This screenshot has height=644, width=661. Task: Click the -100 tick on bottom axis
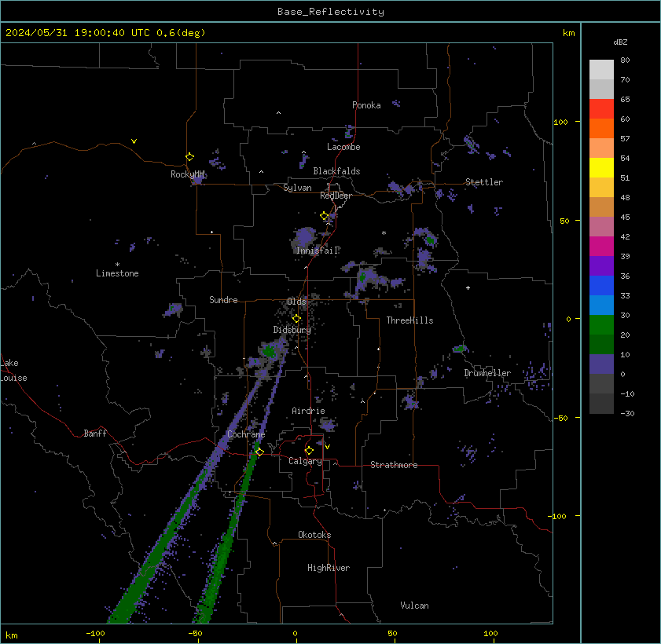[96, 634]
